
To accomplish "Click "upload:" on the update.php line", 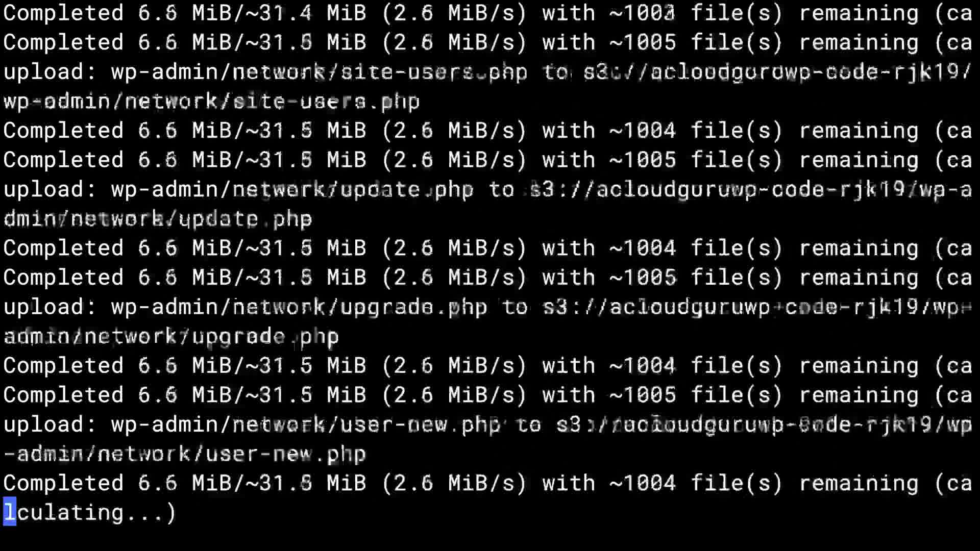I will [x=50, y=190].
